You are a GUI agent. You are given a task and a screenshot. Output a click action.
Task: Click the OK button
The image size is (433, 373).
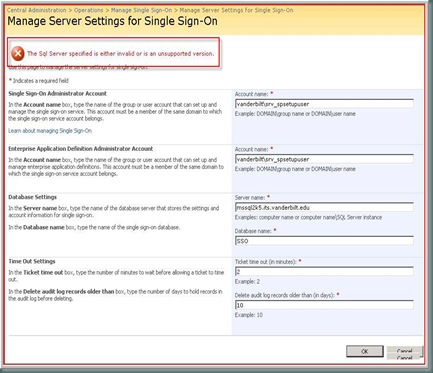[365, 351]
